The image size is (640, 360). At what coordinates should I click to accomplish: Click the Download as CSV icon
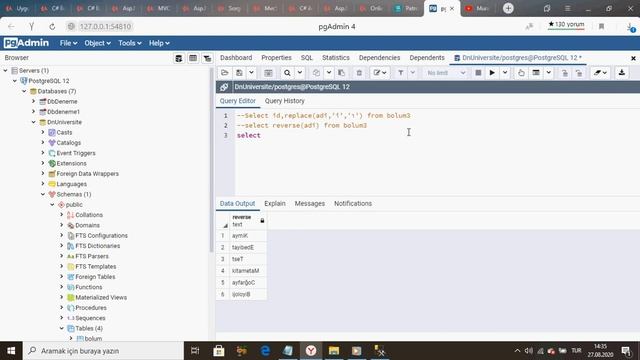pyautogui.click(x=622, y=73)
